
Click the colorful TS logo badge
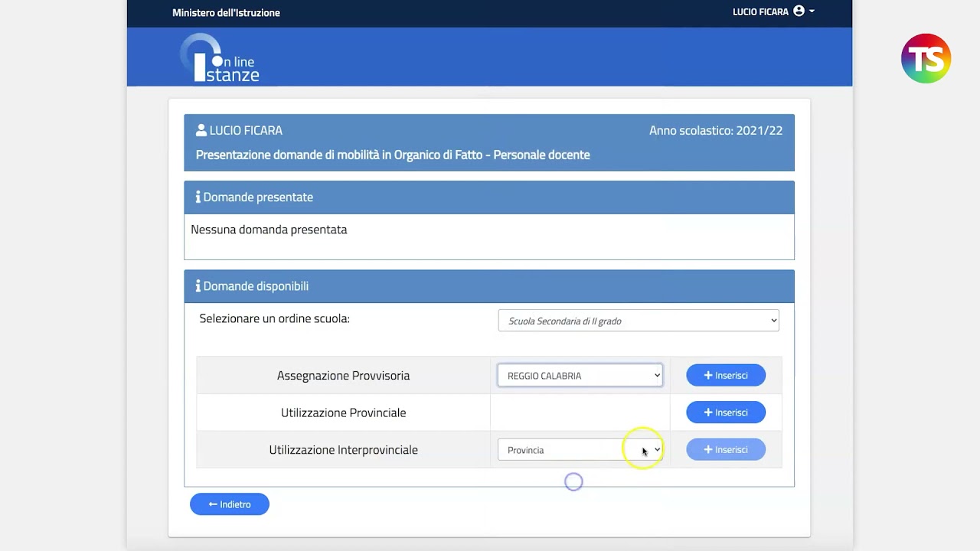click(926, 59)
